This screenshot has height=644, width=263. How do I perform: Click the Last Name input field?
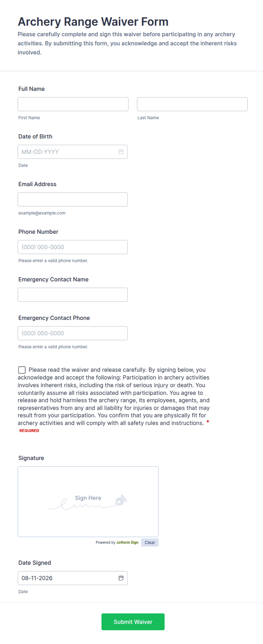192,104
